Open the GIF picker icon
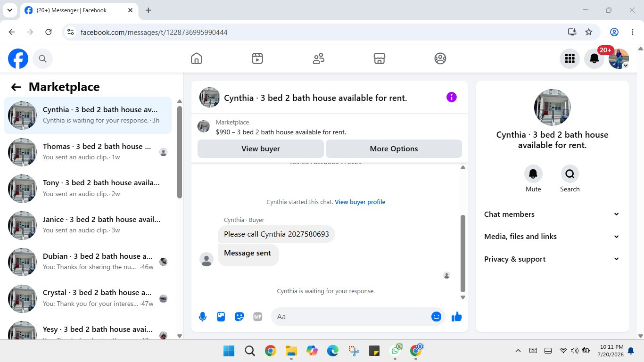Viewport: 644px width, 362px height. tap(258, 317)
